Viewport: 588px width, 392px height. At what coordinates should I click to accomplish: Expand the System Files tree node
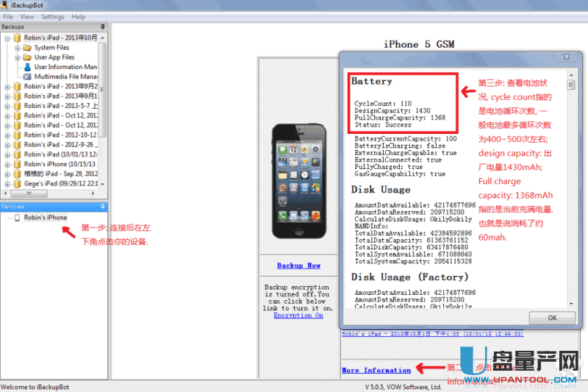pos(18,48)
